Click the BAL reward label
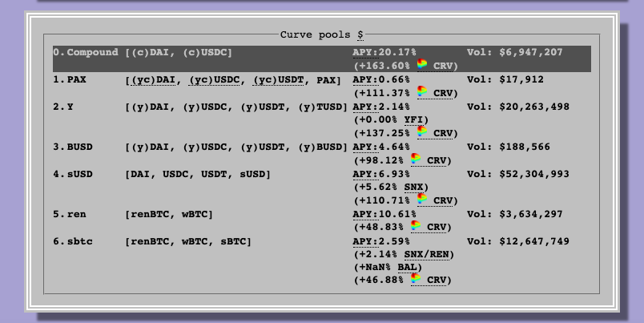Viewport: 644px width, 323px height. pyautogui.click(x=407, y=267)
